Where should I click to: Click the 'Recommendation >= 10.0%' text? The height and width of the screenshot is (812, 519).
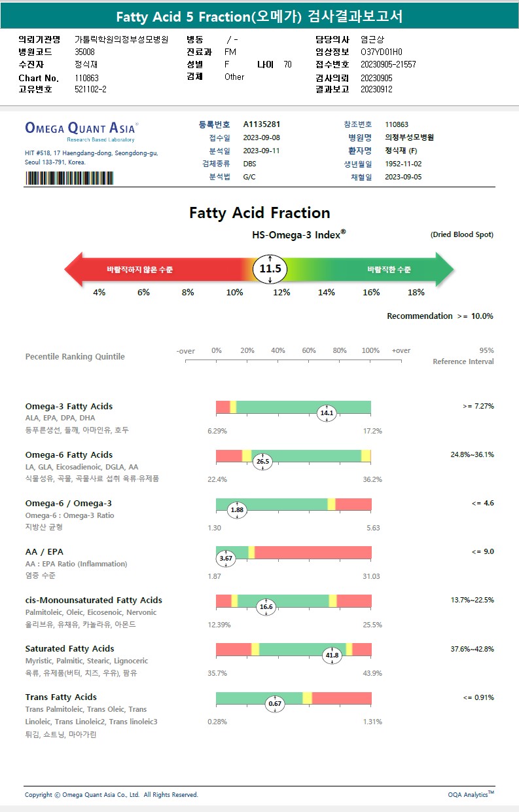440,316
